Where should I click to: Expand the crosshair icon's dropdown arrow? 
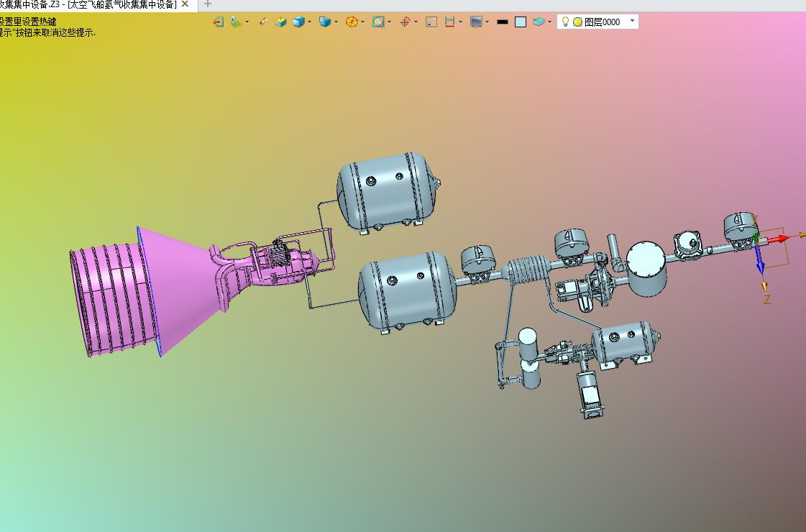coord(416,22)
